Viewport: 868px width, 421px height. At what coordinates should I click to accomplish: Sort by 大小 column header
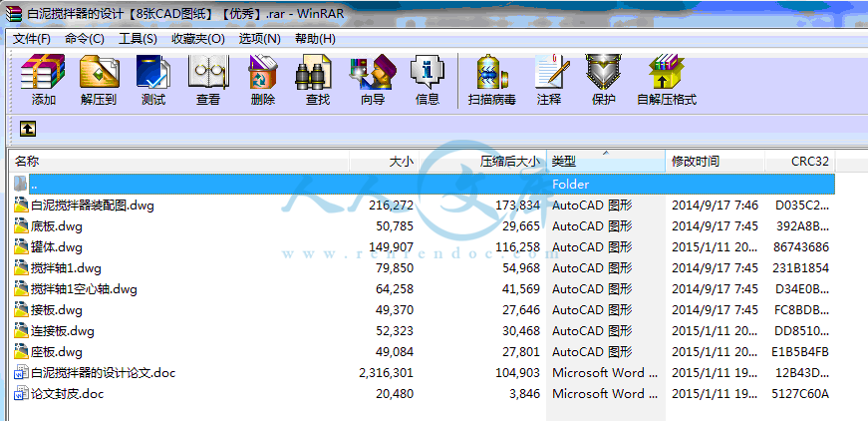pos(385,162)
